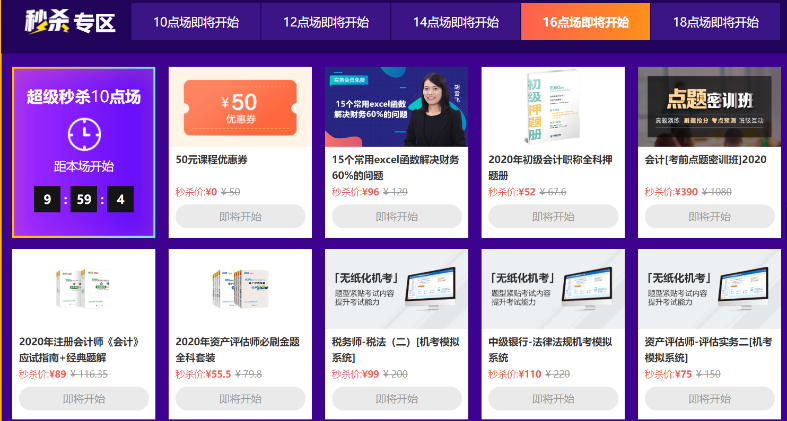Screen dimensions: 787x421
Task: Click the clock icon in 超级秒杀10点场 card
Action: (84, 134)
